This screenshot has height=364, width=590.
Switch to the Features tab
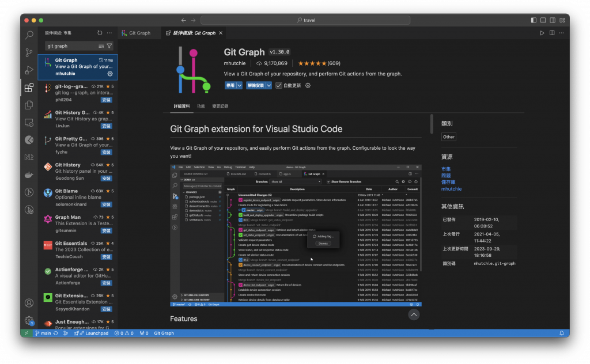201,107
